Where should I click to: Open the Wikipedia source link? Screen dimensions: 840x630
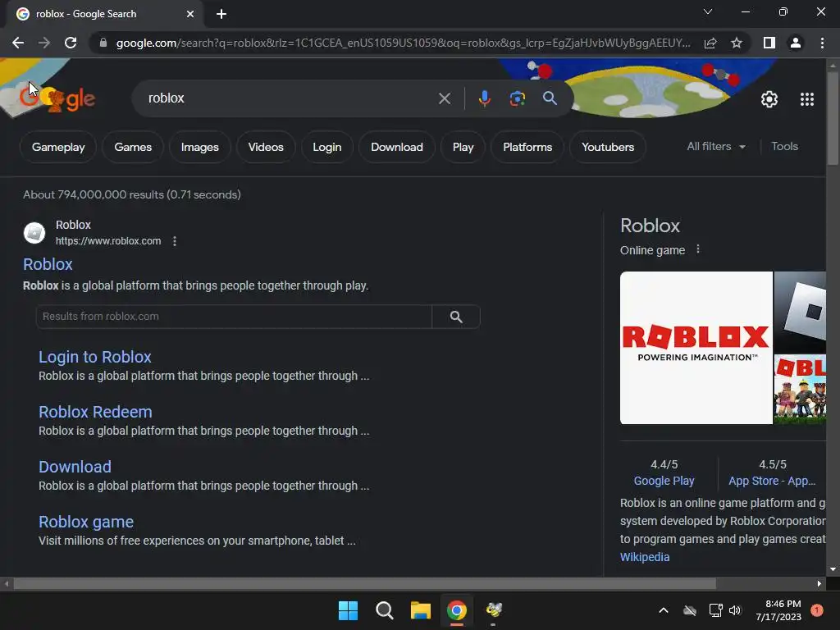point(645,557)
